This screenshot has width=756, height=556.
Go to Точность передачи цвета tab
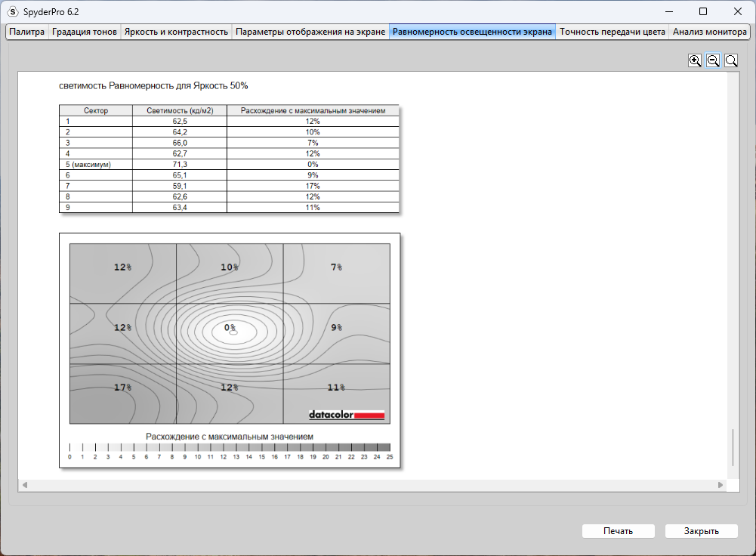tap(613, 32)
